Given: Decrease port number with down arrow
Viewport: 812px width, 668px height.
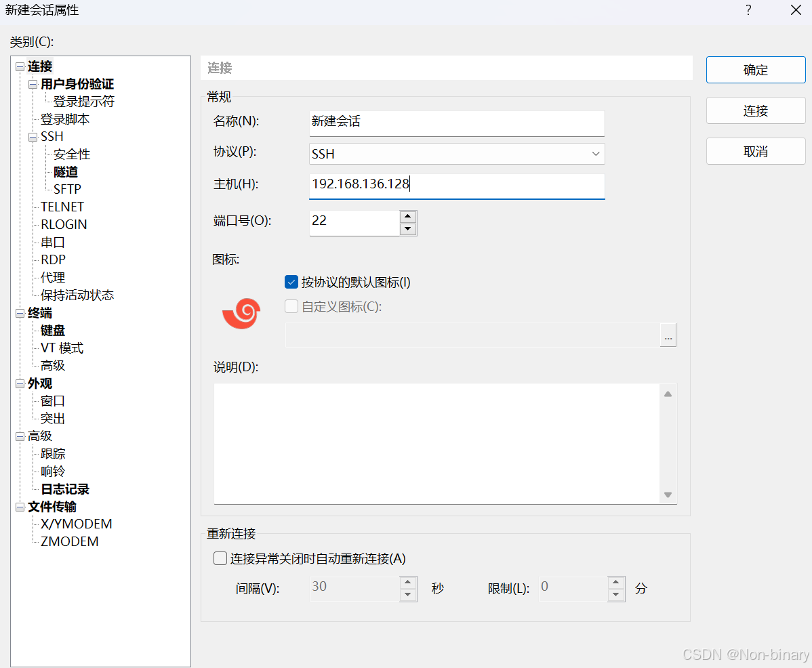Looking at the screenshot, I should pos(408,229).
